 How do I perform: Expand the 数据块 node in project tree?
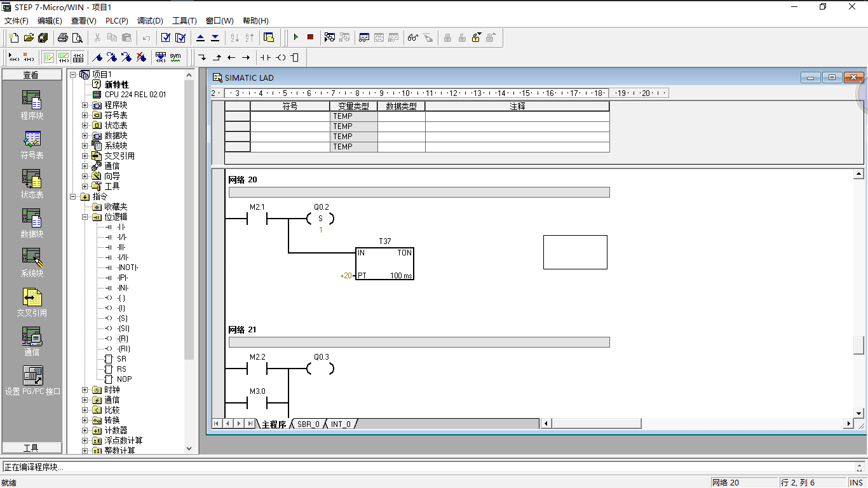click(x=85, y=135)
